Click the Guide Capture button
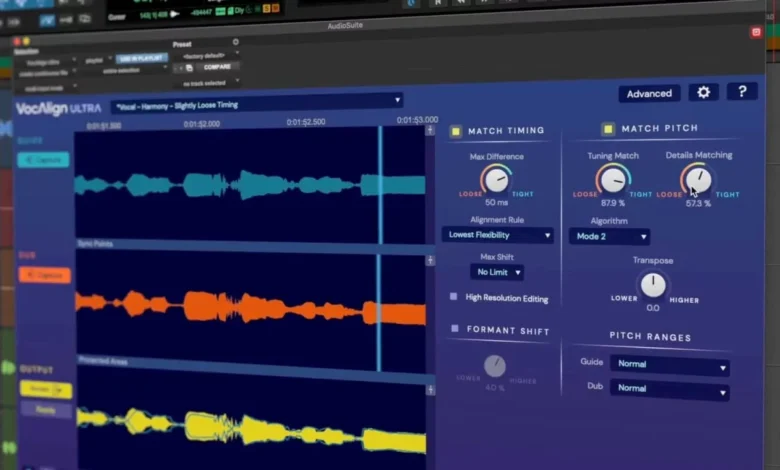Viewport: 780px width, 470px height. point(43,160)
